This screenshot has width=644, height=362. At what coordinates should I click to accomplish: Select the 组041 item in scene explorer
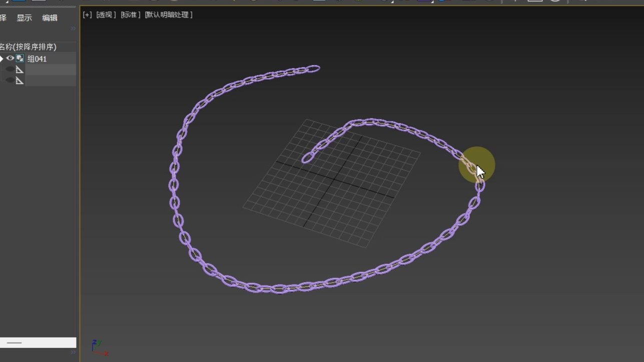point(37,59)
